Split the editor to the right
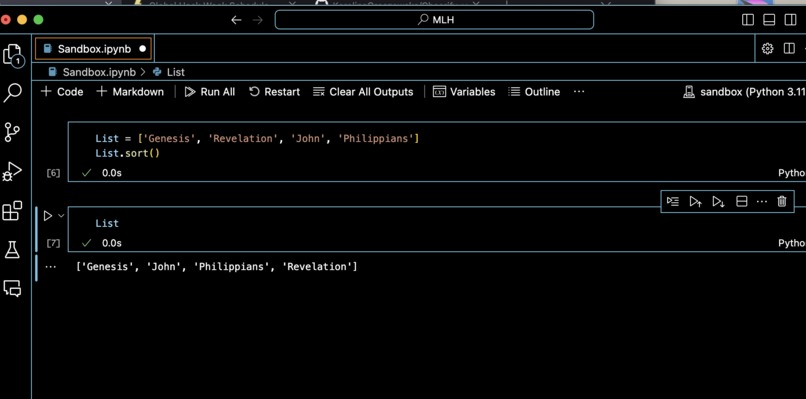 coord(789,49)
